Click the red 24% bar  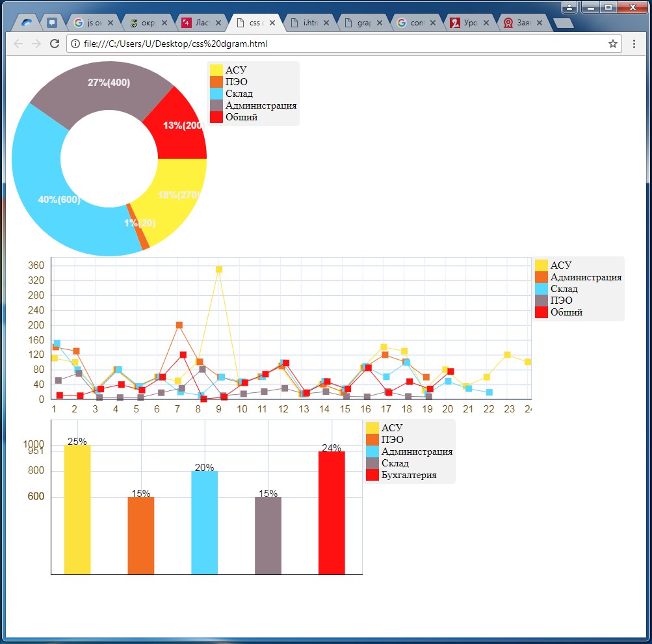332,513
